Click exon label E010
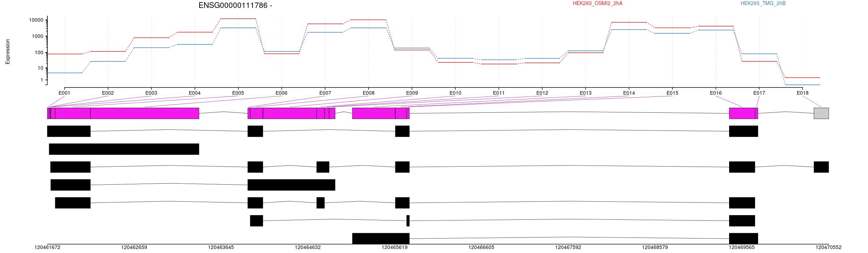This screenshot has height=253, width=868. 455,93
